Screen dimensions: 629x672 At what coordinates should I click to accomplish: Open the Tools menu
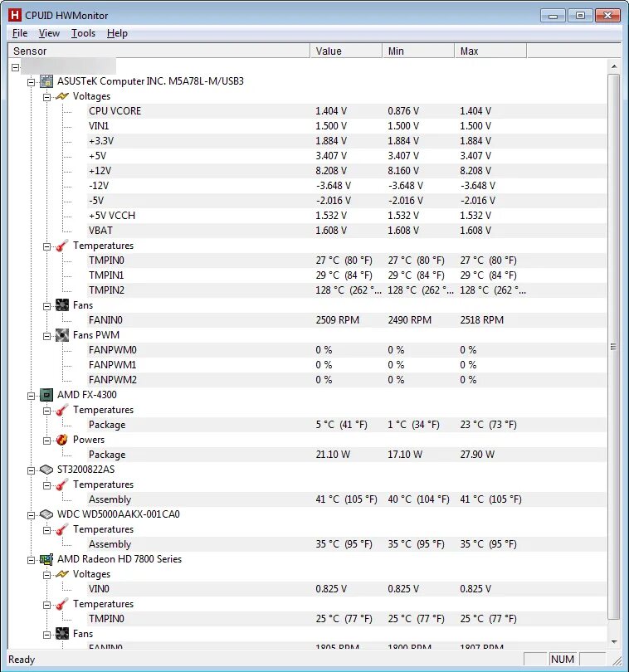(x=83, y=33)
